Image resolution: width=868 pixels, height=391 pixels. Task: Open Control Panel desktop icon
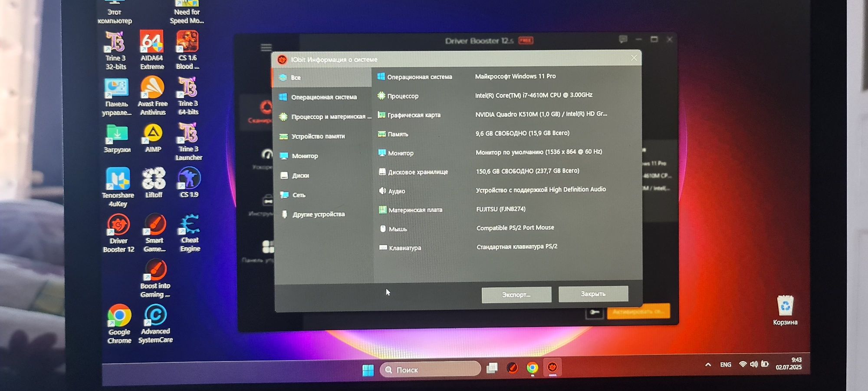click(117, 97)
